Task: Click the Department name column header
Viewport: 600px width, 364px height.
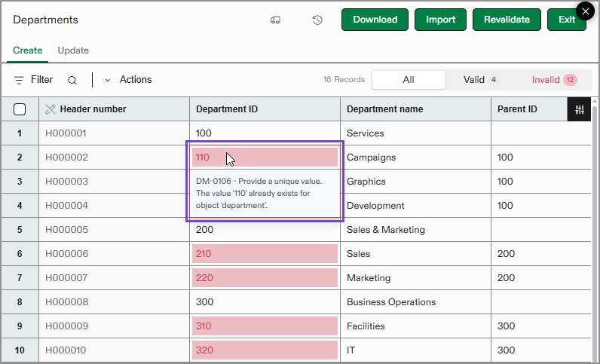Action: tap(384, 109)
